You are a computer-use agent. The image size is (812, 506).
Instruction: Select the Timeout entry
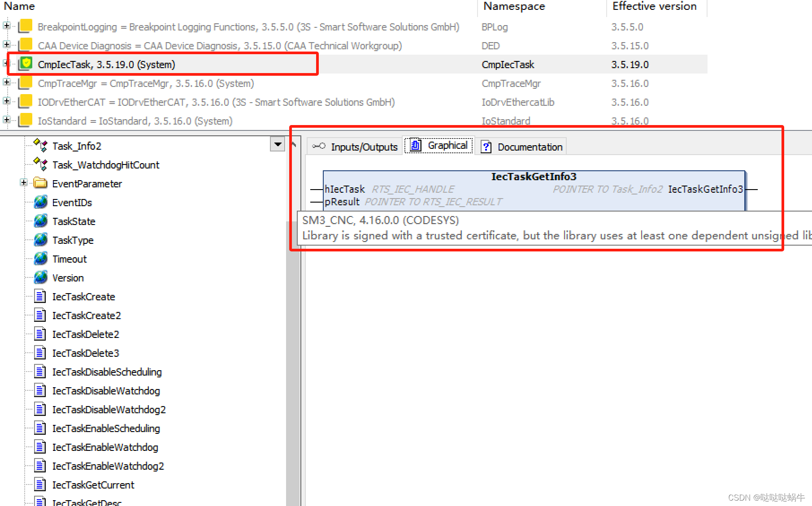tap(69, 259)
